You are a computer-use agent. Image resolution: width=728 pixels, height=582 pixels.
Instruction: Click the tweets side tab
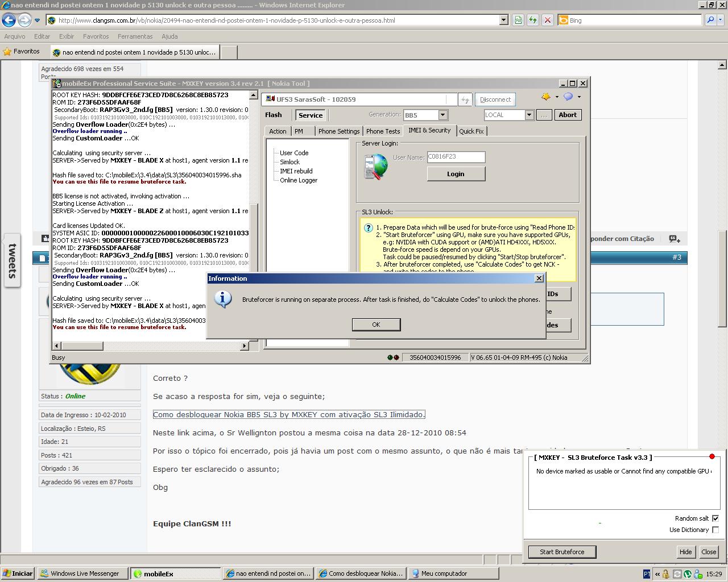pyautogui.click(x=12, y=261)
